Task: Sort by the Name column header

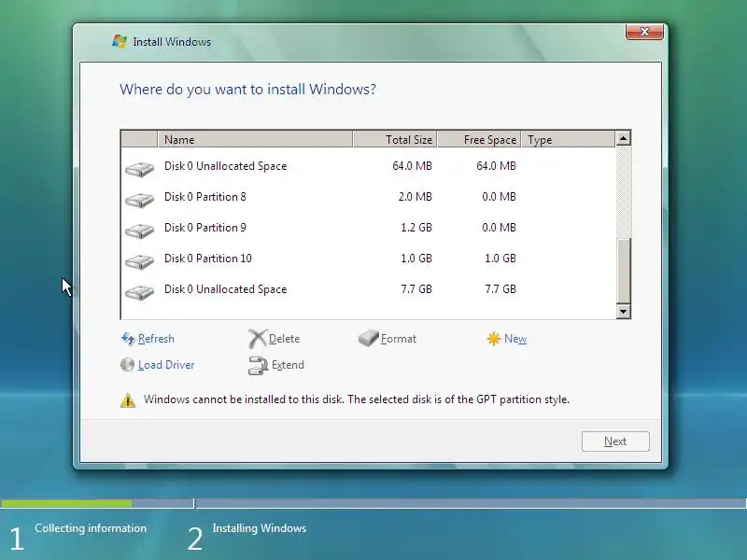Action: [x=255, y=139]
